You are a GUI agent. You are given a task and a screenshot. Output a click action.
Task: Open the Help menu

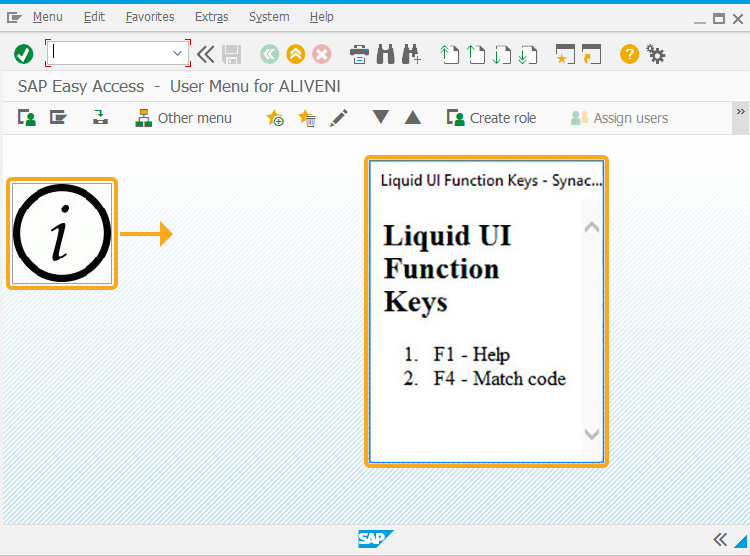coord(321,17)
